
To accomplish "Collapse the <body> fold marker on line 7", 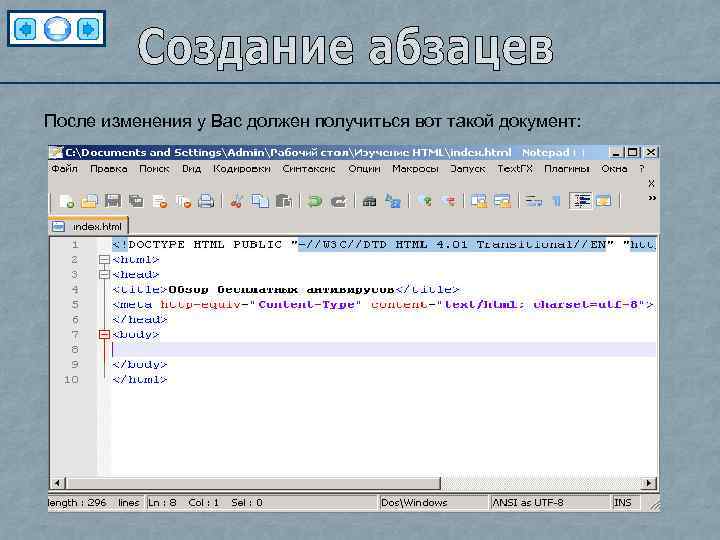I will pos(104,334).
